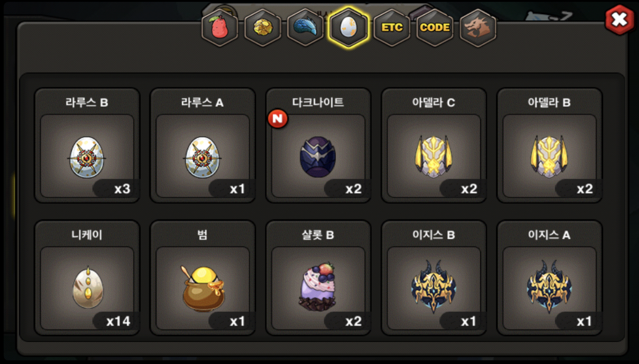Open the brown dragon head tab
639x364 pixels.
coord(478,27)
